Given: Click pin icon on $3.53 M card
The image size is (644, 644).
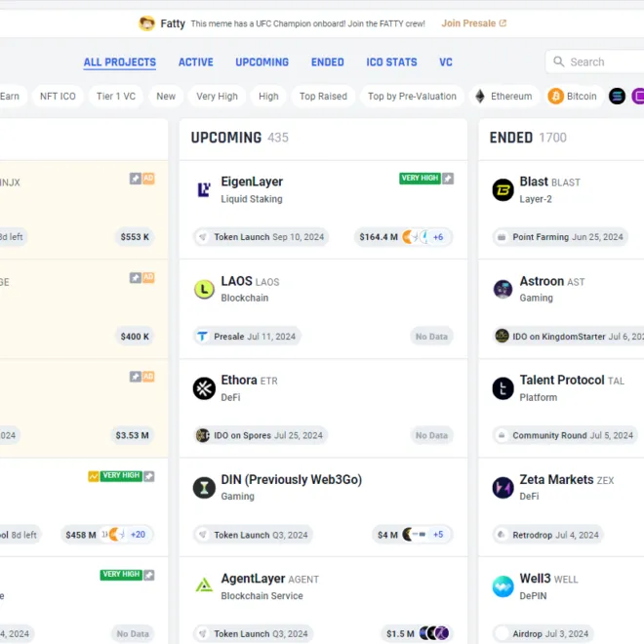Looking at the screenshot, I should point(136,377).
